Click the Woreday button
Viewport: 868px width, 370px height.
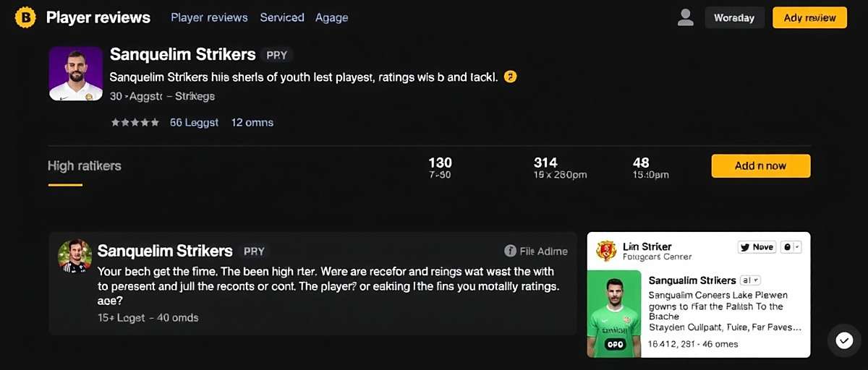click(733, 18)
